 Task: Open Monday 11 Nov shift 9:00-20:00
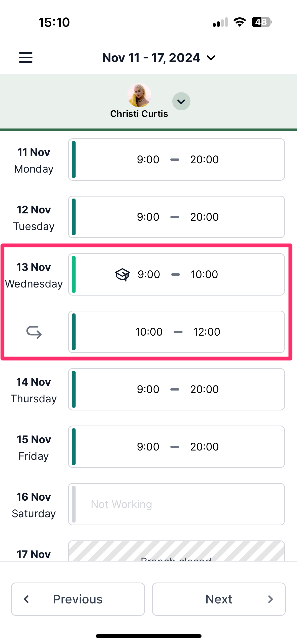pos(176,159)
